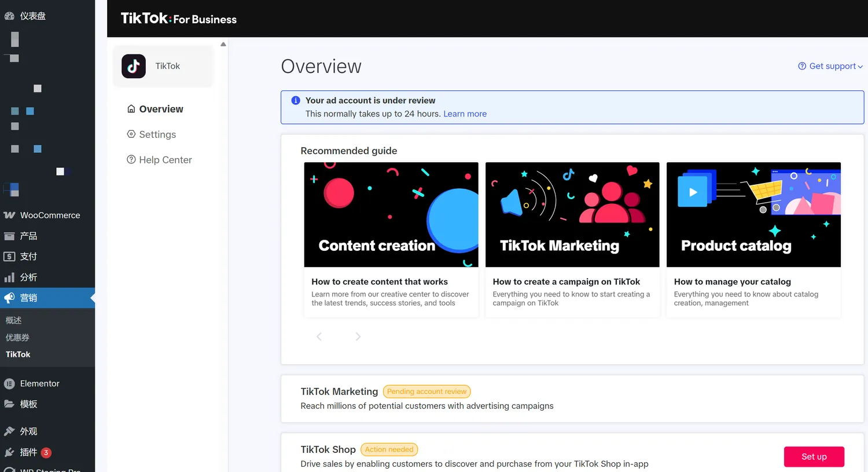Click the 外观 paintbrush icon
The image size is (868, 472).
9,431
